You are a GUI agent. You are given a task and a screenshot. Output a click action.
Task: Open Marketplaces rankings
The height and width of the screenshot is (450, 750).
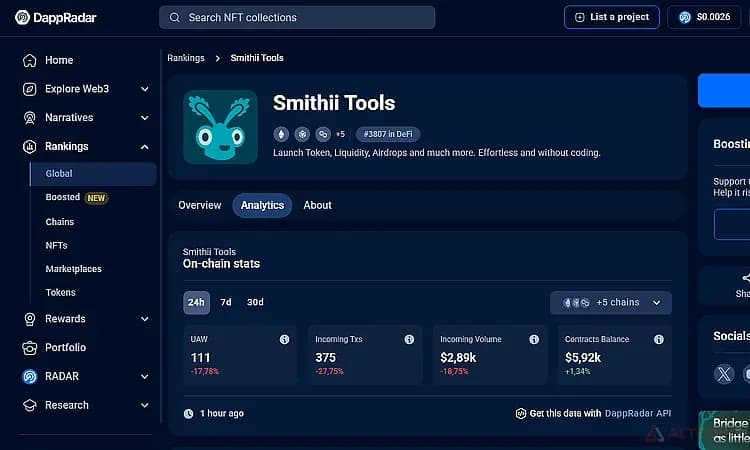click(74, 269)
